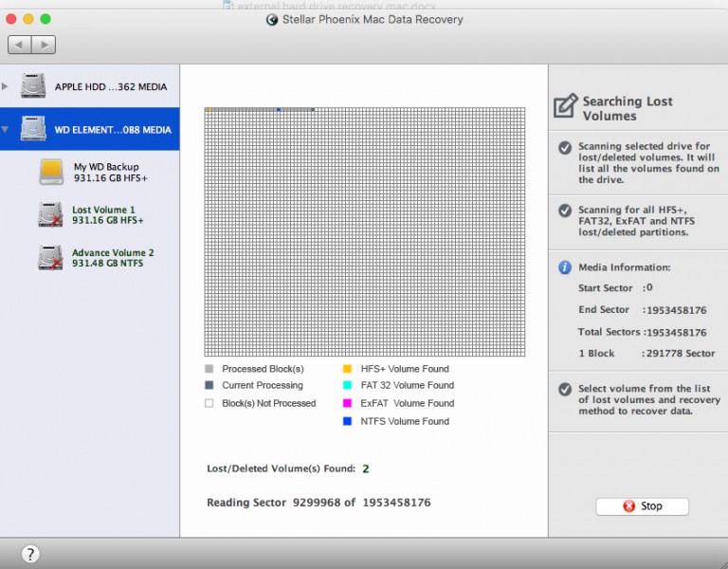Click the HFS+ Volume Found legend label
The width and height of the screenshot is (728, 569).
click(405, 369)
